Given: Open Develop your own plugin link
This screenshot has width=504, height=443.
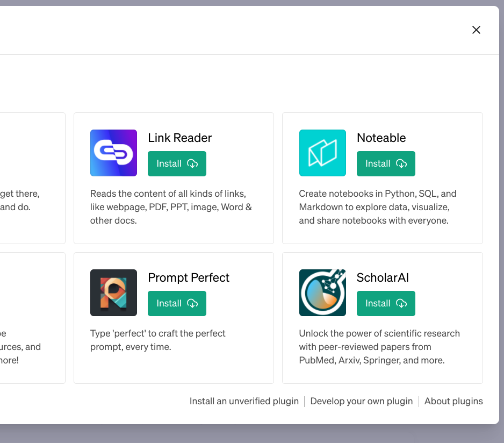Looking at the screenshot, I should tap(361, 401).
